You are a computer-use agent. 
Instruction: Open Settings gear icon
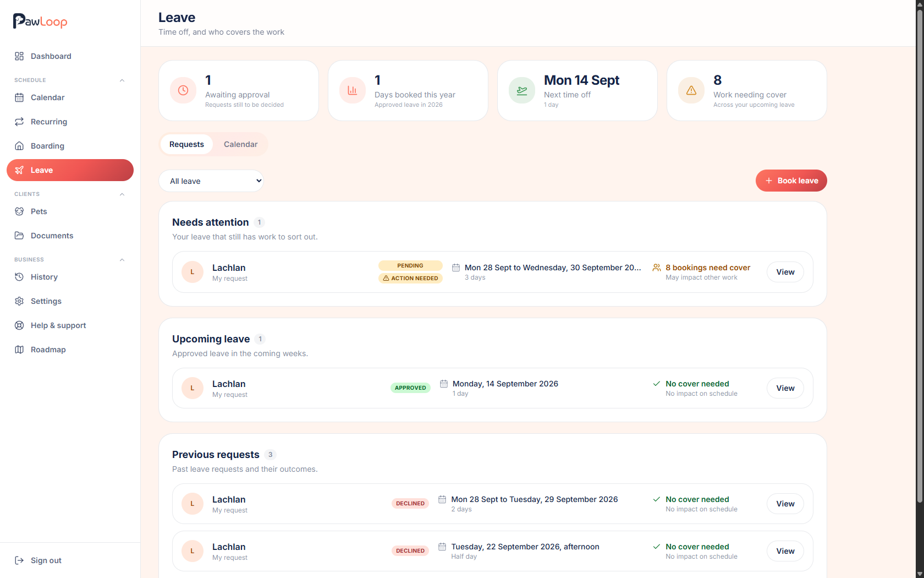click(x=19, y=301)
